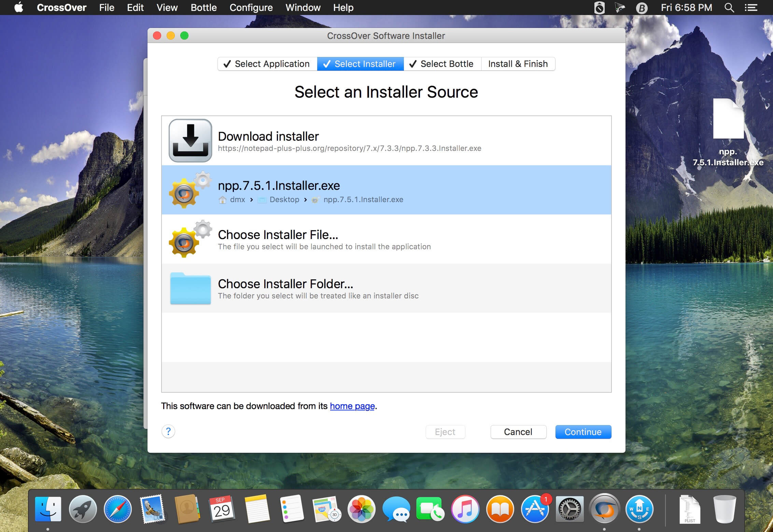773x532 pixels.
Task: Open the Window menu
Action: click(x=303, y=8)
